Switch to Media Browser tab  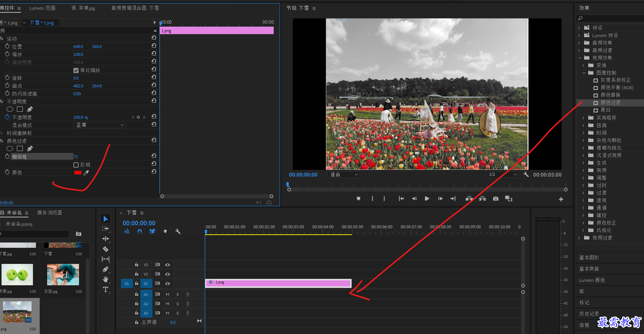click(x=49, y=213)
